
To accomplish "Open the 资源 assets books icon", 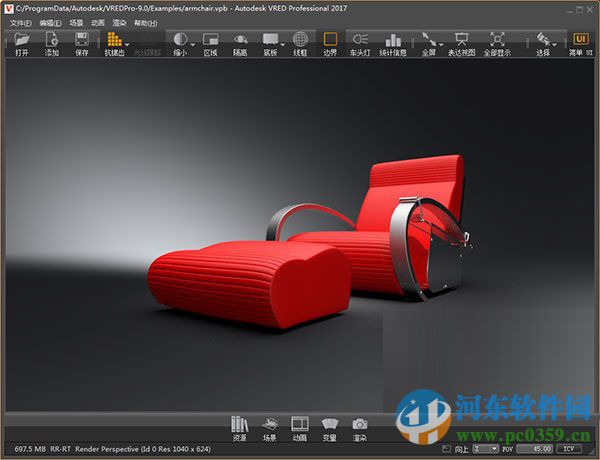I will (x=240, y=424).
